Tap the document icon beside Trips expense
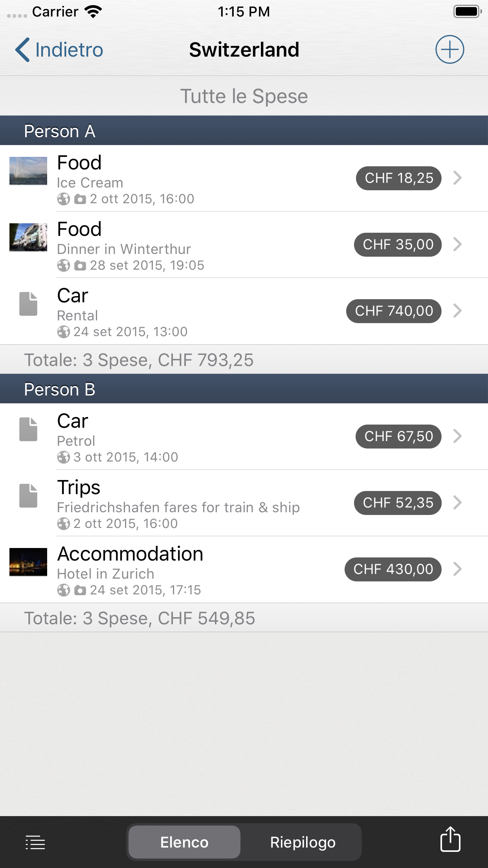488x868 pixels. pos(28,496)
